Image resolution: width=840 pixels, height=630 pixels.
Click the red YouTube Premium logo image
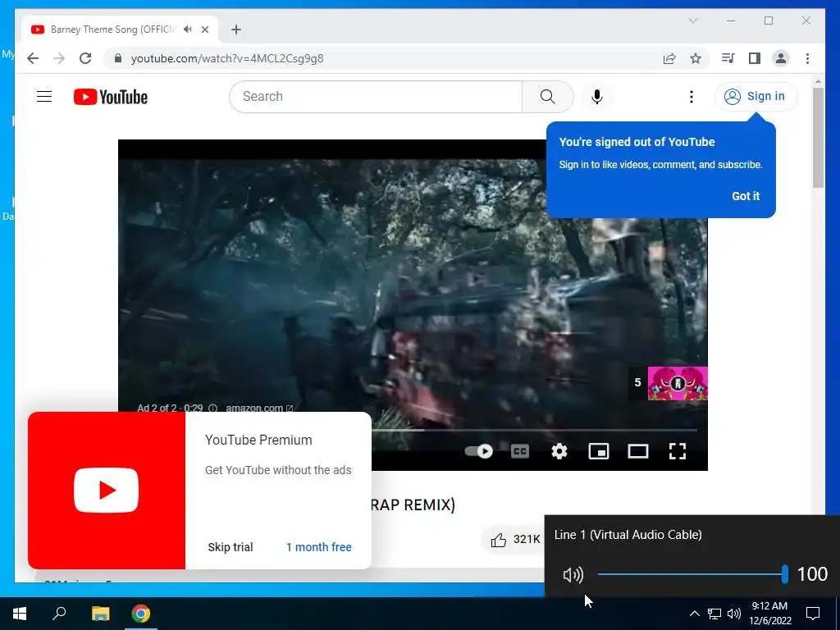tap(106, 491)
